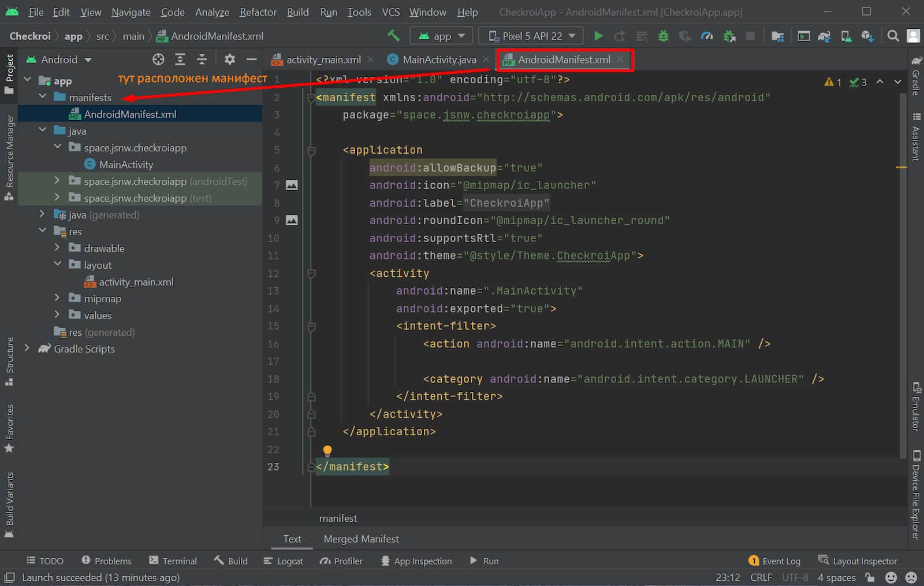
Task: Toggle the Structure side tab
Action: click(9, 361)
